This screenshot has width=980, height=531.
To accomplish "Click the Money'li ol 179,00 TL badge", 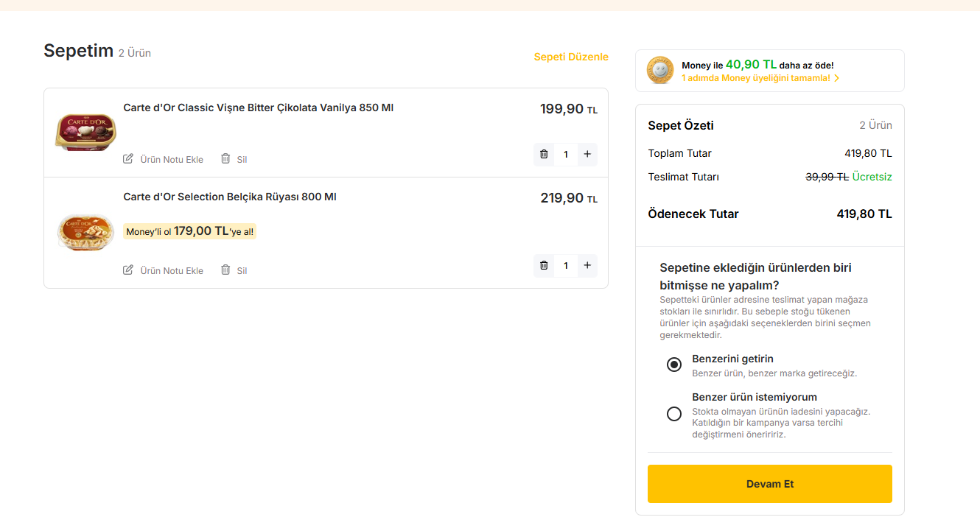I will (190, 231).
